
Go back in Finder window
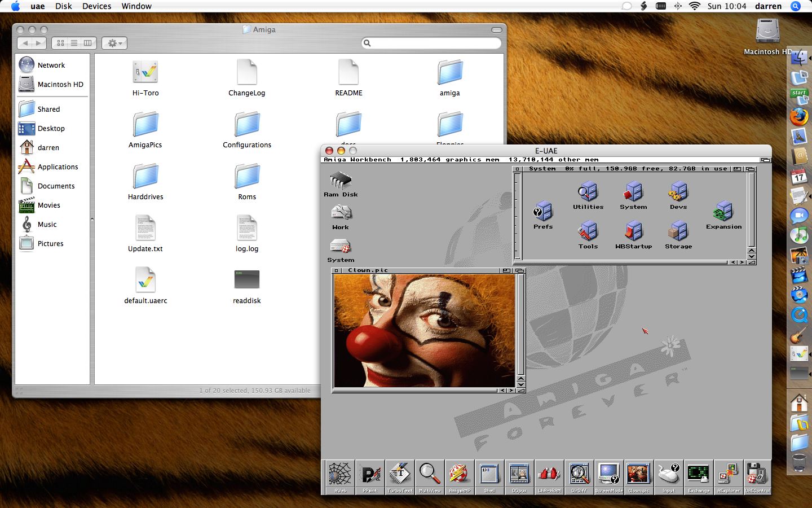pos(25,43)
